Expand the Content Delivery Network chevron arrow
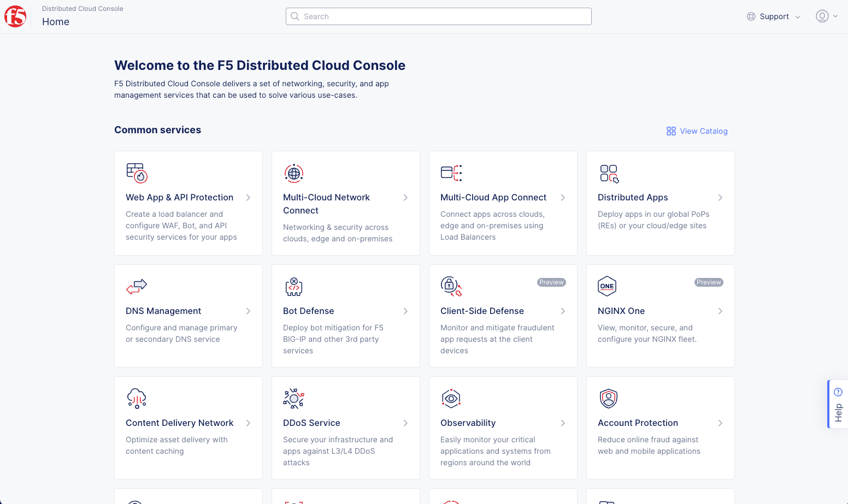848x504 pixels. (x=248, y=423)
